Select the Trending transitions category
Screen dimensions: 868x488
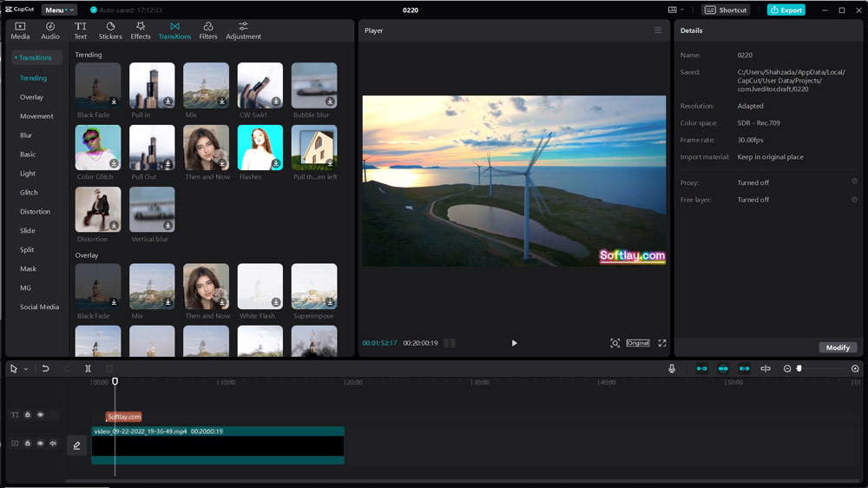tap(33, 78)
